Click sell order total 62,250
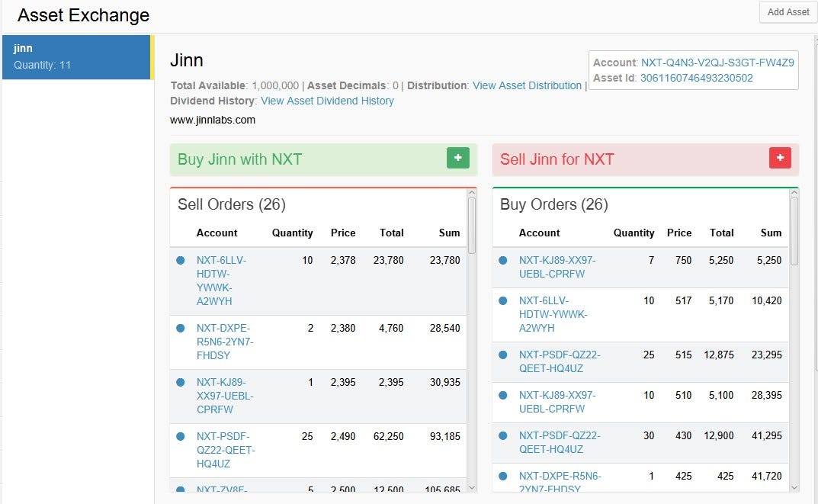 click(388, 437)
